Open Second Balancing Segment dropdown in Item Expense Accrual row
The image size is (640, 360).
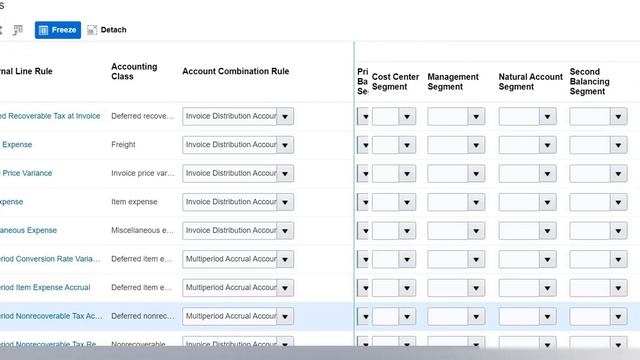(618, 288)
